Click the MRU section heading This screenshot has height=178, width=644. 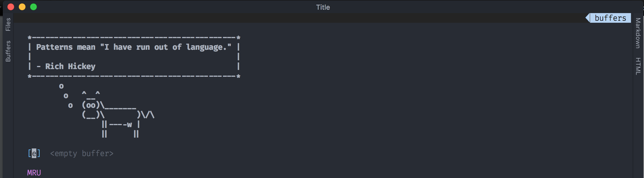tap(34, 173)
